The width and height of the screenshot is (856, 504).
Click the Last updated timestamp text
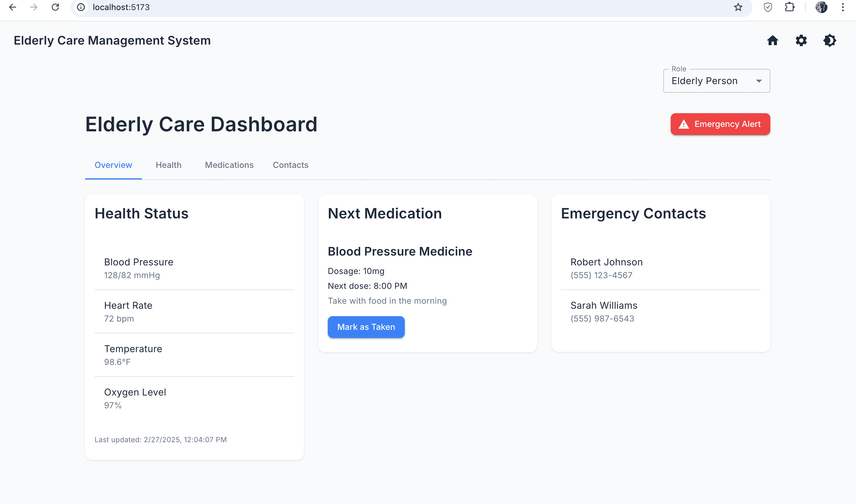(160, 440)
